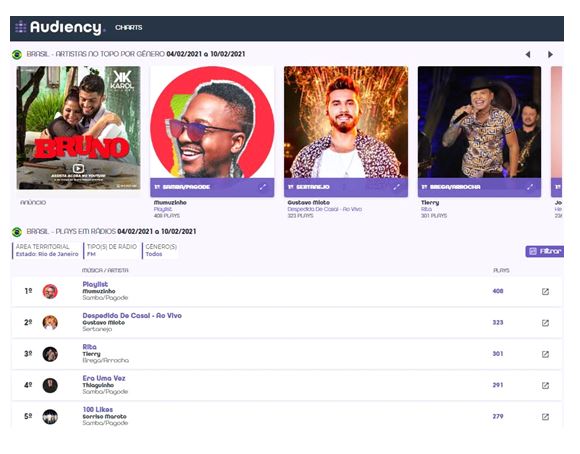580x454 pixels.
Task: Open the song link 100 Likes
Action: [98, 410]
